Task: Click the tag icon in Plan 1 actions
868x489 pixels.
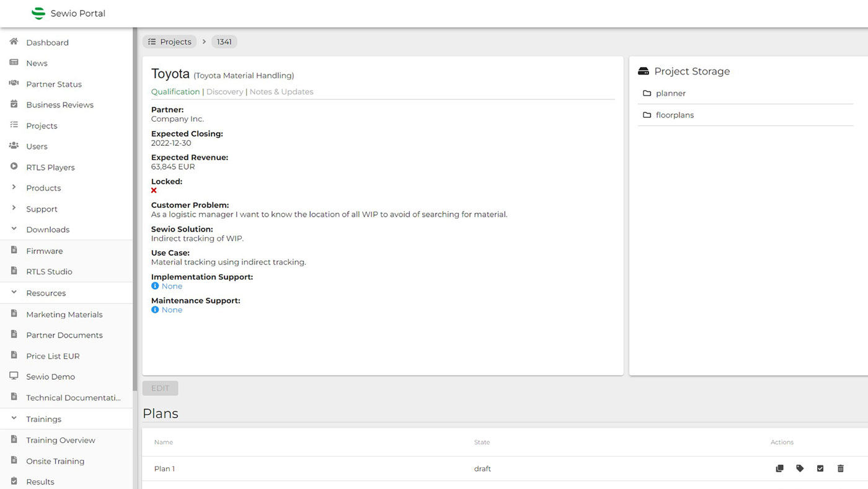Action: click(x=800, y=469)
